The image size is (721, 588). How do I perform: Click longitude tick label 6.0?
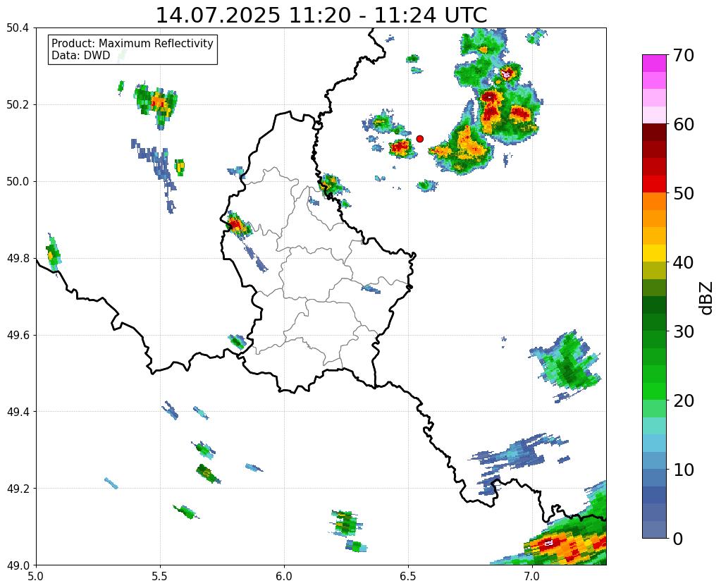tap(284, 575)
